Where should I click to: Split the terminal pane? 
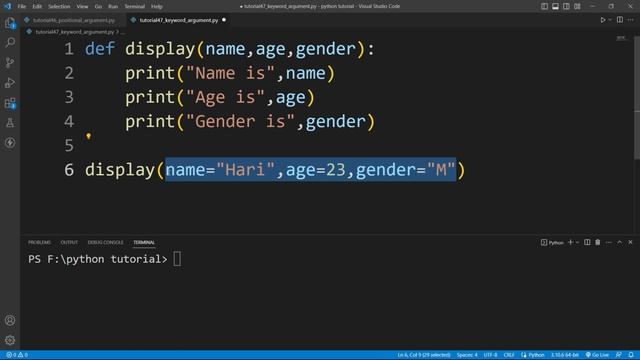pyautogui.click(x=587, y=242)
